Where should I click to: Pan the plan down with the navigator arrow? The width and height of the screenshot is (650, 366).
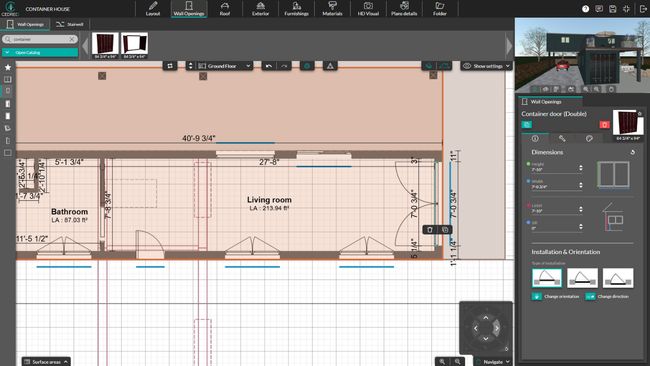click(486, 339)
